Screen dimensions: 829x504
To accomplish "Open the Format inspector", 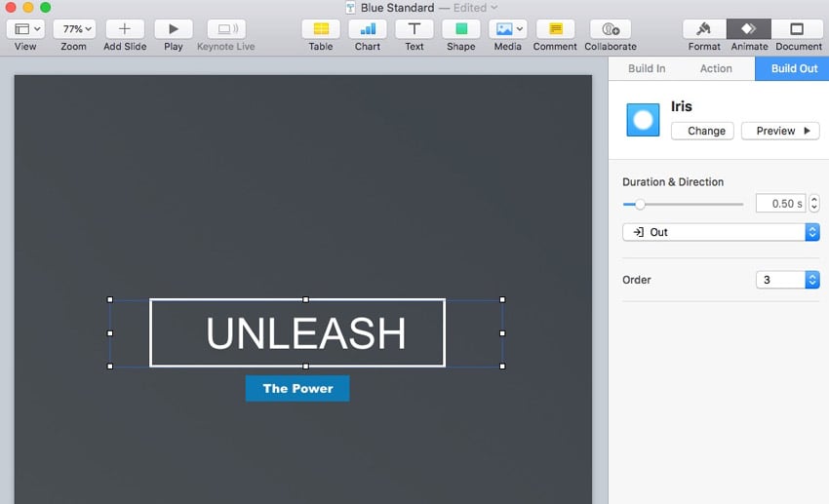I will point(704,29).
